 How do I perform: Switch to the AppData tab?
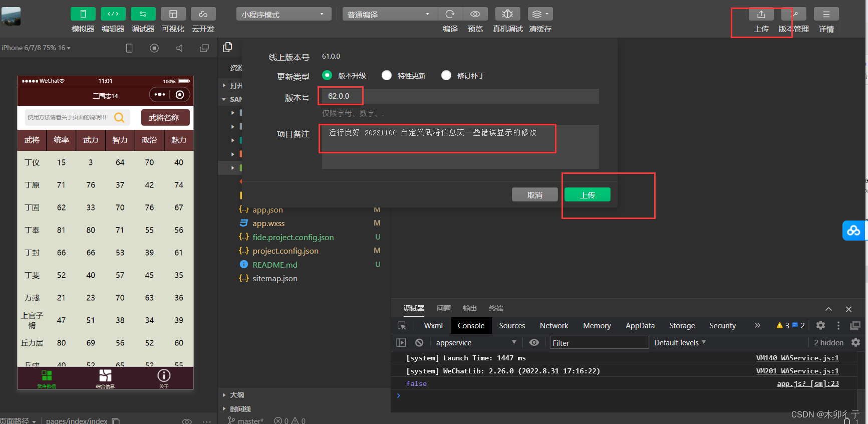click(x=640, y=326)
